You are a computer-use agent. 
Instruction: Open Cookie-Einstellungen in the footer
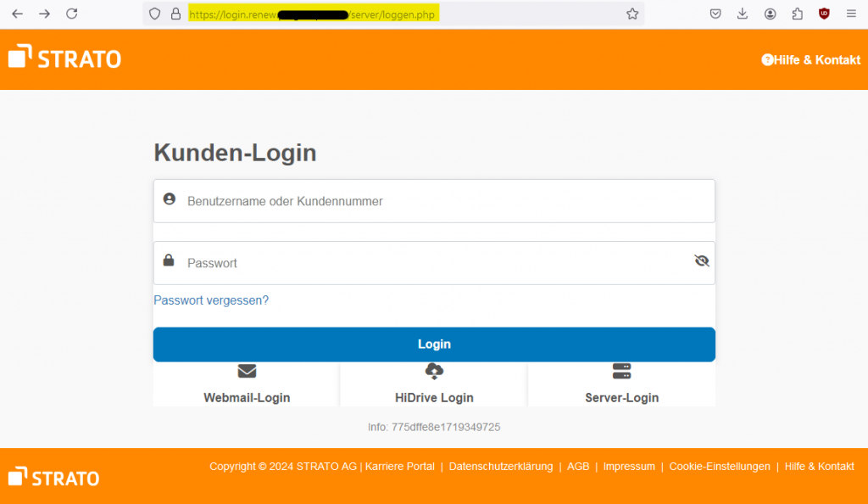719,466
